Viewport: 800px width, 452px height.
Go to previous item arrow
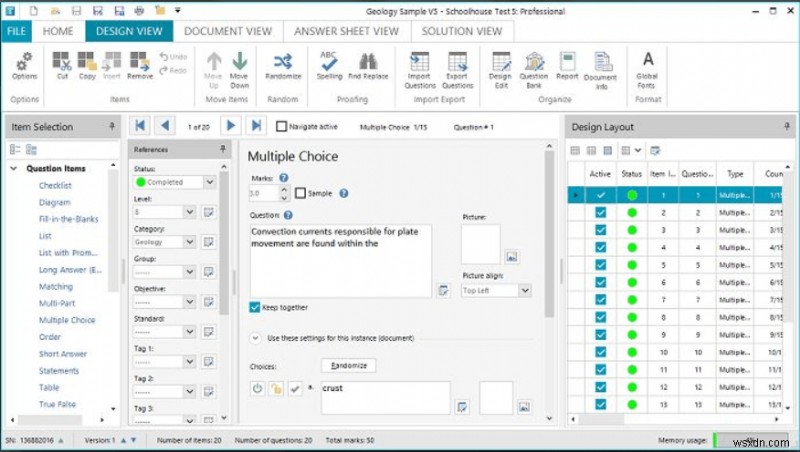(164, 125)
